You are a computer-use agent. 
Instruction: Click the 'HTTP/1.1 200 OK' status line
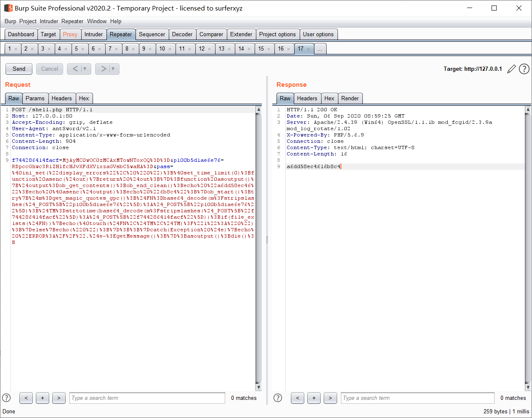[x=312, y=110]
